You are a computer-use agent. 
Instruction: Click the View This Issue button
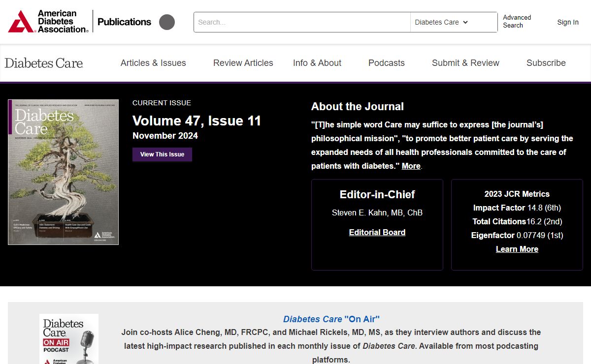click(x=162, y=154)
